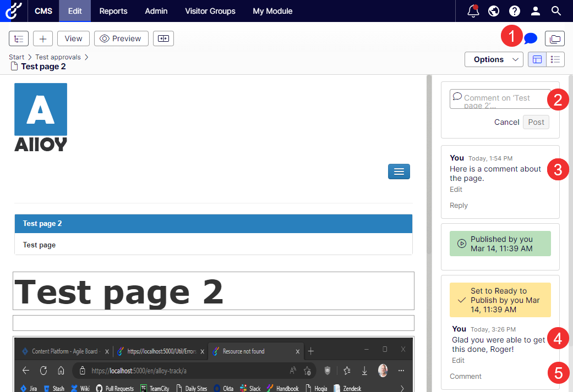Go to the Admin menu item
The height and width of the screenshot is (392, 573).
pos(156,11)
